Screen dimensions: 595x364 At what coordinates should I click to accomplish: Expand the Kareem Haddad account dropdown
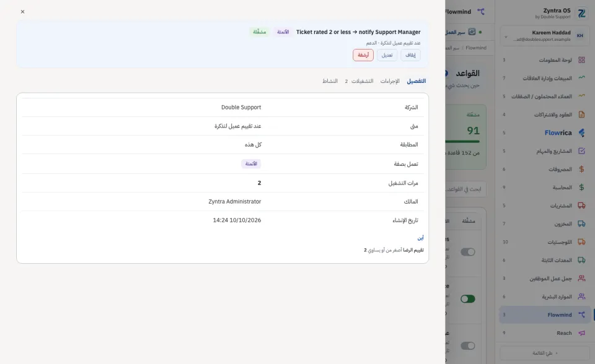506,37
